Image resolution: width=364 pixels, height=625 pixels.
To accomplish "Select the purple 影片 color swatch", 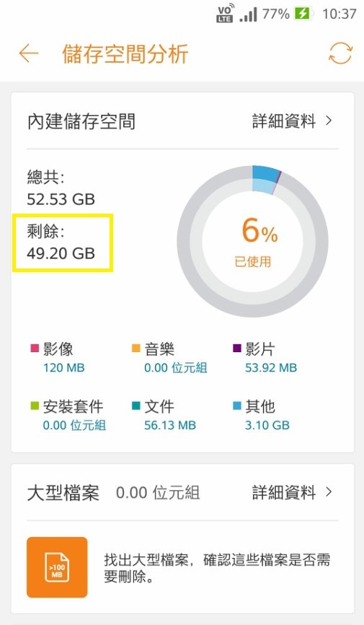I will (237, 348).
